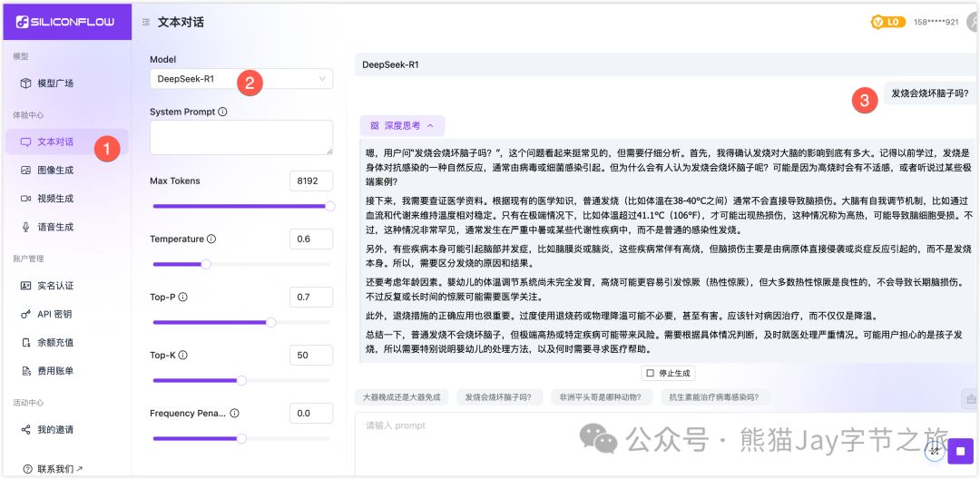
Task: Adjust the Top-K slider handle
Action: [241, 380]
